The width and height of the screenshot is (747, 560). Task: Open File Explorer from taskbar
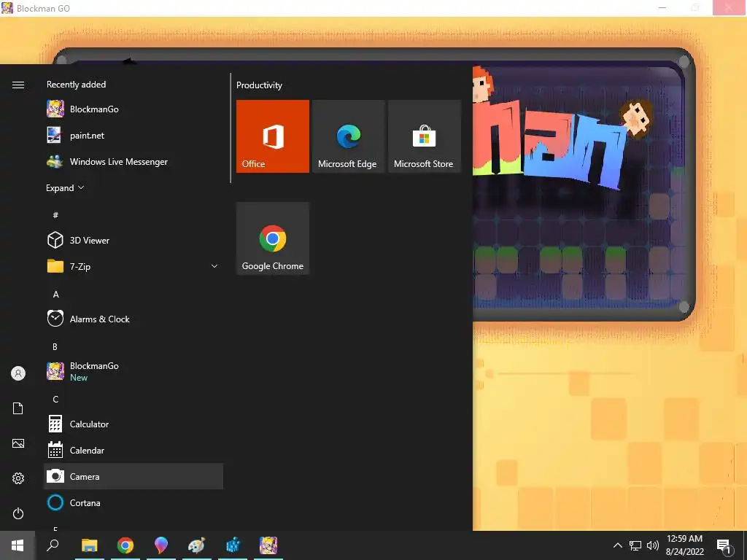pyautogui.click(x=90, y=545)
